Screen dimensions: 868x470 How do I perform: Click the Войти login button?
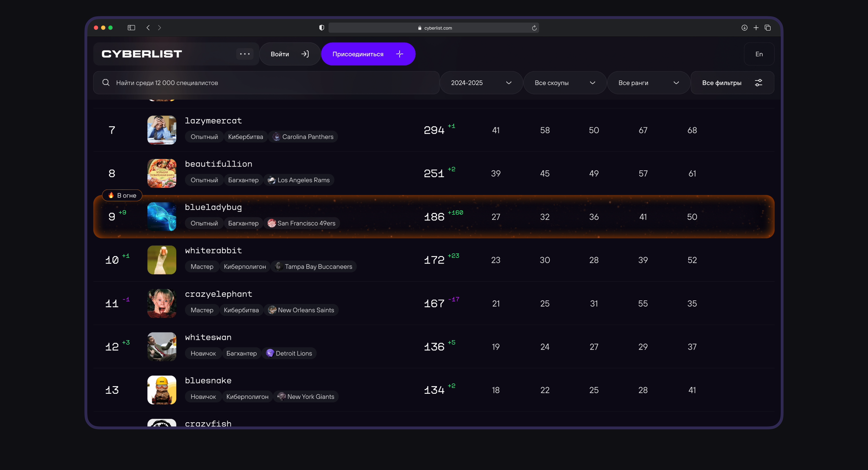point(289,54)
